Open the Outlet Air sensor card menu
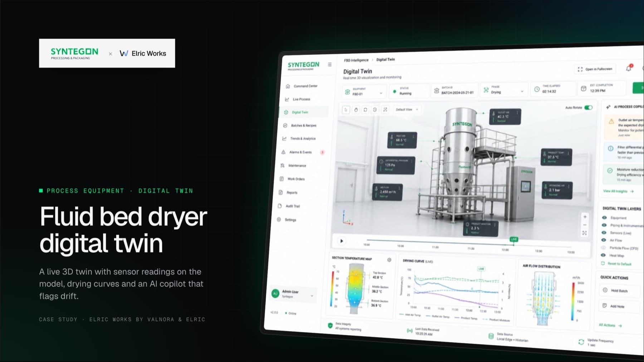 pos(517,112)
